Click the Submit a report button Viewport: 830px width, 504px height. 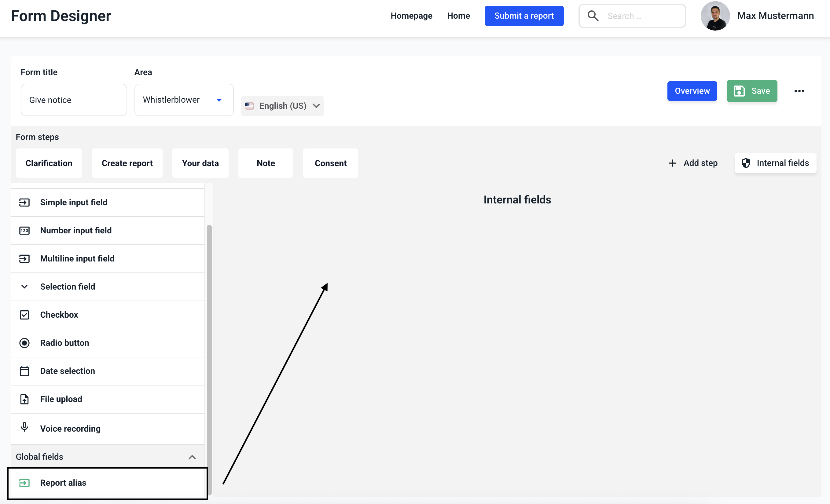point(524,16)
